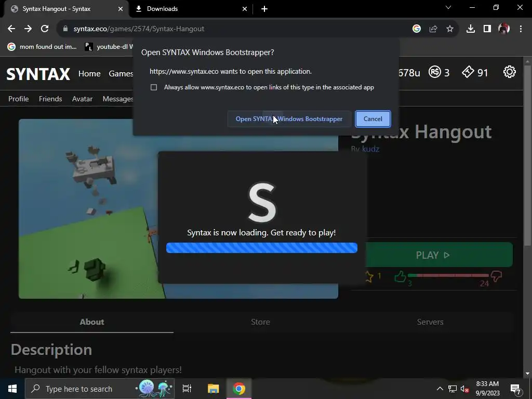Open Games in Syntax navbar
Screen dimensions: 532x399
click(x=121, y=74)
